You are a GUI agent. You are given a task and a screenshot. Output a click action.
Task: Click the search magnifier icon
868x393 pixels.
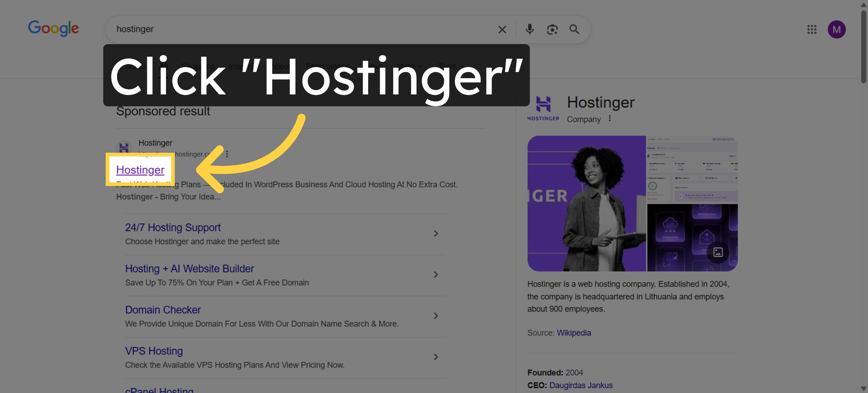tap(574, 29)
